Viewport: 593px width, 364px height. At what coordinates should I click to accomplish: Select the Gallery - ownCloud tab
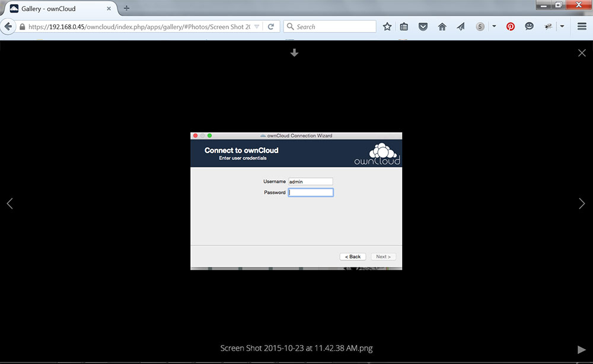click(x=60, y=8)
